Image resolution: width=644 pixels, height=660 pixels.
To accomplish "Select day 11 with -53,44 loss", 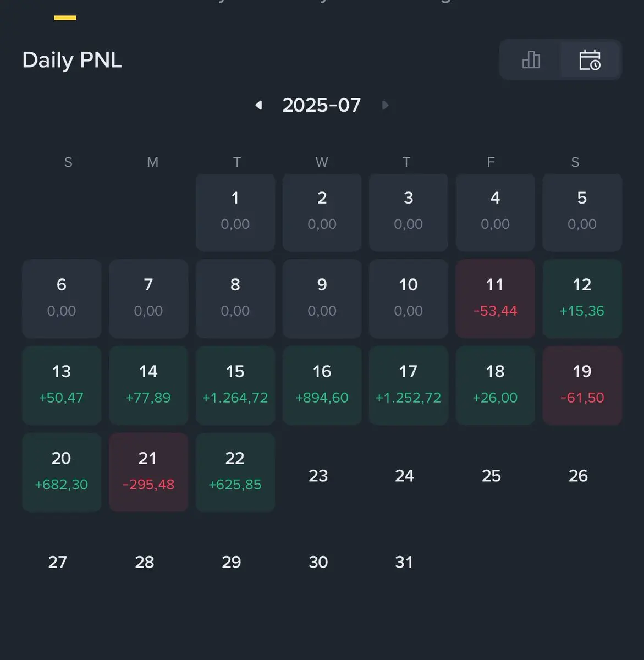I will coord(495,299).
